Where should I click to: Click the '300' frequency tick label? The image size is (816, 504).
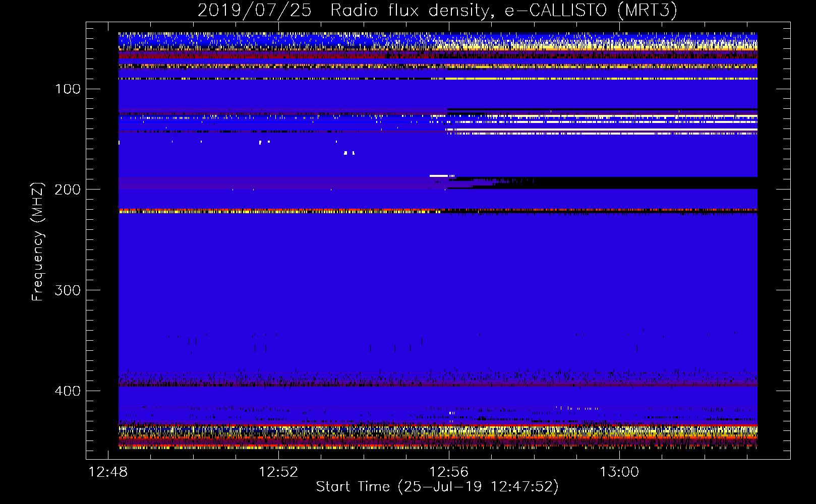tap(68, 290)
